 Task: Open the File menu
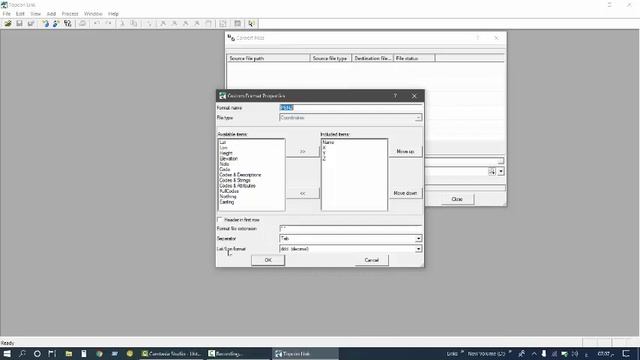click(x=7, y=14)
